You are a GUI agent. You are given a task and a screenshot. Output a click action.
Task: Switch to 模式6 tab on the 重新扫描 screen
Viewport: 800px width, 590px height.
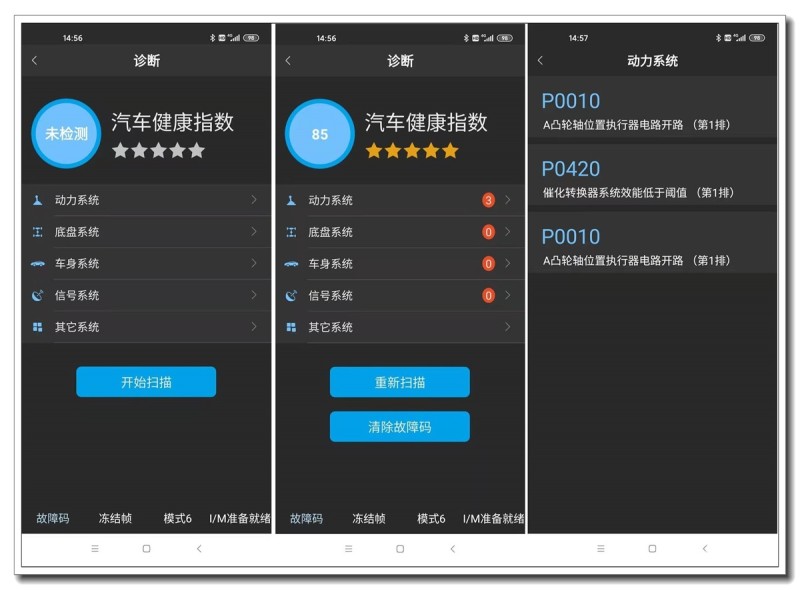431,518
